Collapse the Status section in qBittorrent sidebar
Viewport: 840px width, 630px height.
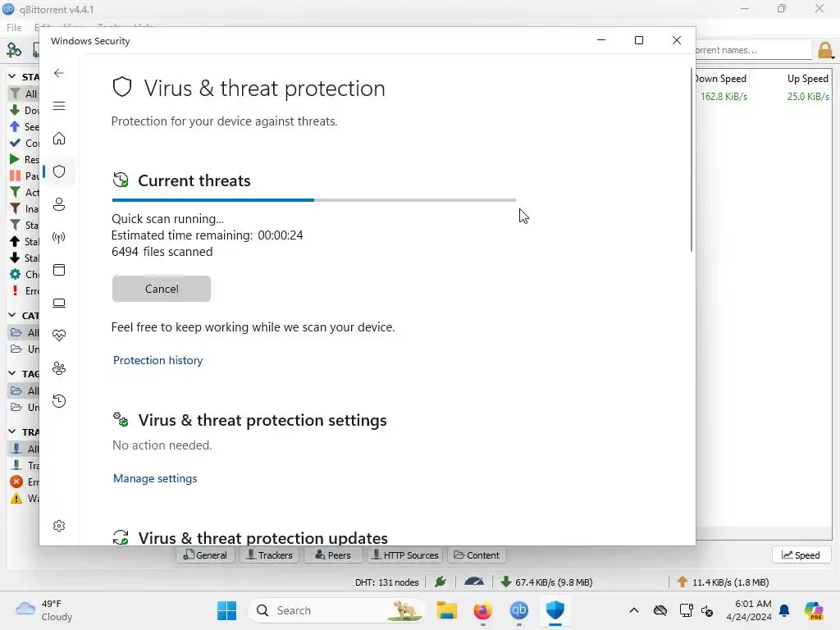point(11,76)
